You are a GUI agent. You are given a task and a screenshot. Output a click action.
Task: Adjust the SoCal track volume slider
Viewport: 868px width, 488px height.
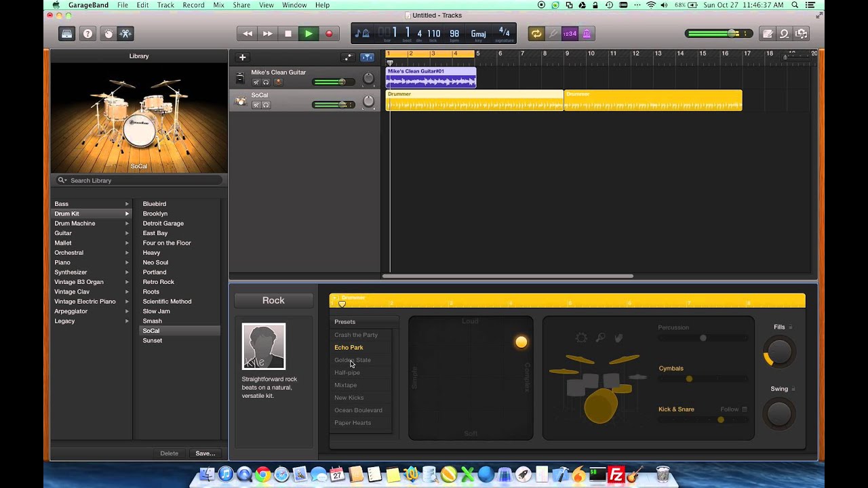(334, 104)
